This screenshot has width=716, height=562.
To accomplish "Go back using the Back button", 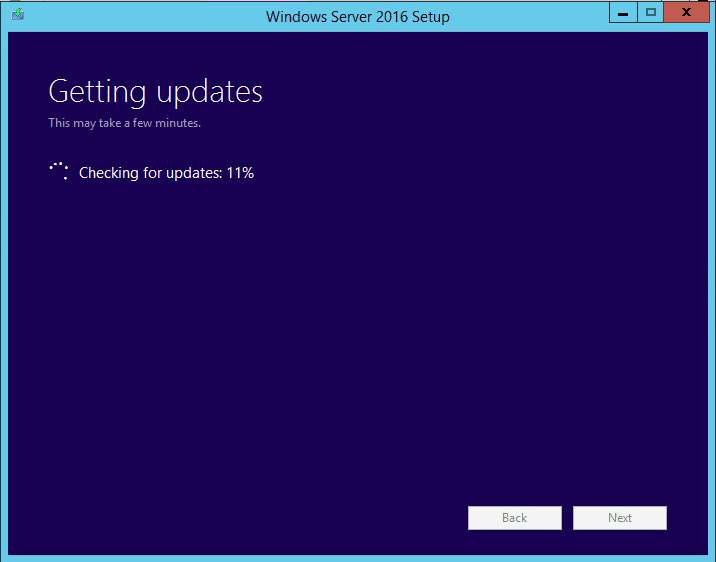I will (x=515, y=518).
